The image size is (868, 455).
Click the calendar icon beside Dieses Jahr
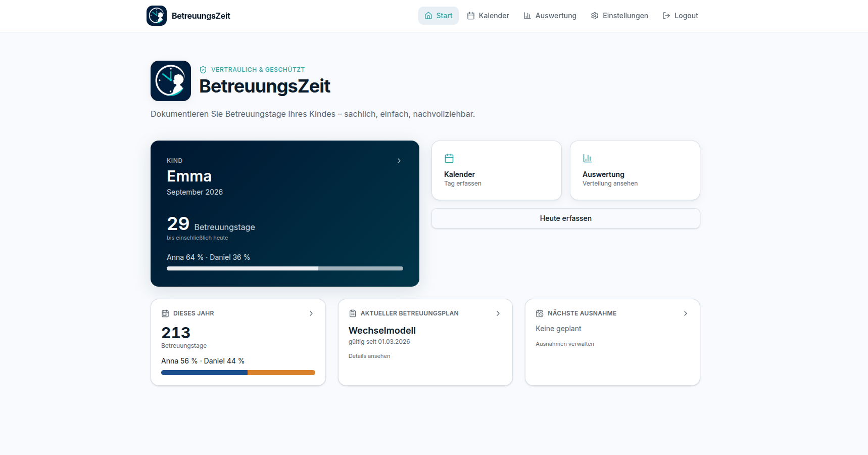[x=165, y=313]
